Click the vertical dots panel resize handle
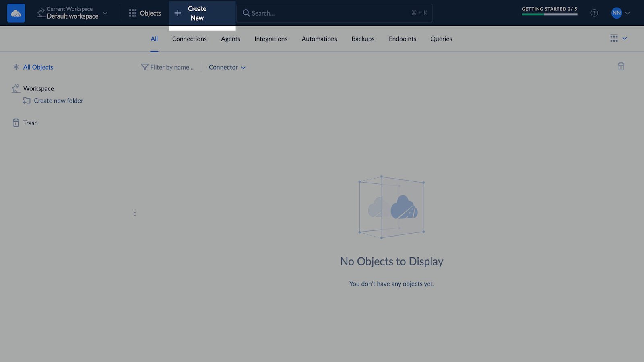 (x=135, y=212)
